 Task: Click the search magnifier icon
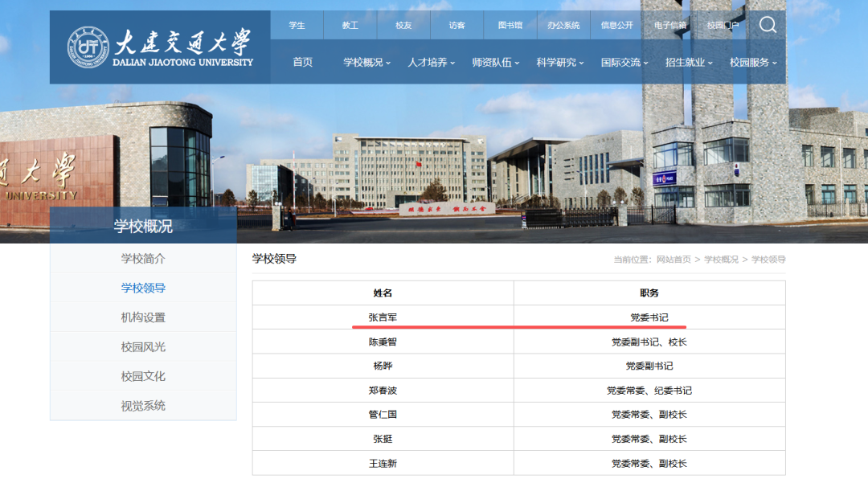768,25
